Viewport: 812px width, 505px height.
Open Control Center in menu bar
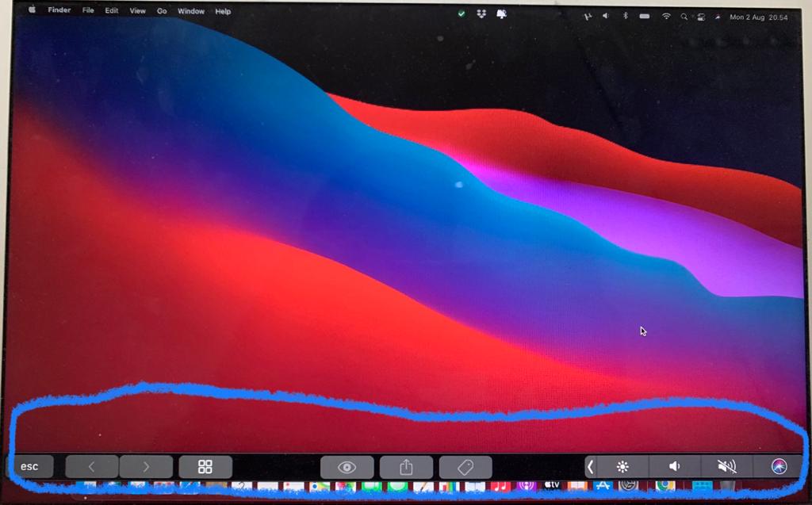701,17
